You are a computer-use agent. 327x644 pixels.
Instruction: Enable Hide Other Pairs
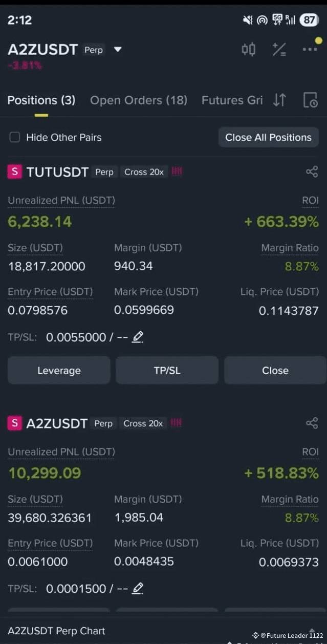coord(15,137)
